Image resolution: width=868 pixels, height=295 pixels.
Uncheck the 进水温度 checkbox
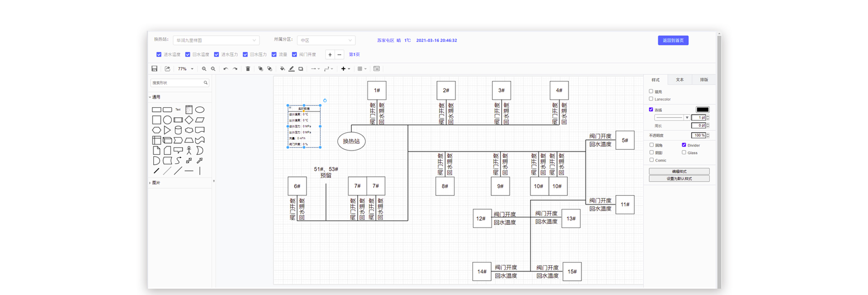tap(159, 54)
